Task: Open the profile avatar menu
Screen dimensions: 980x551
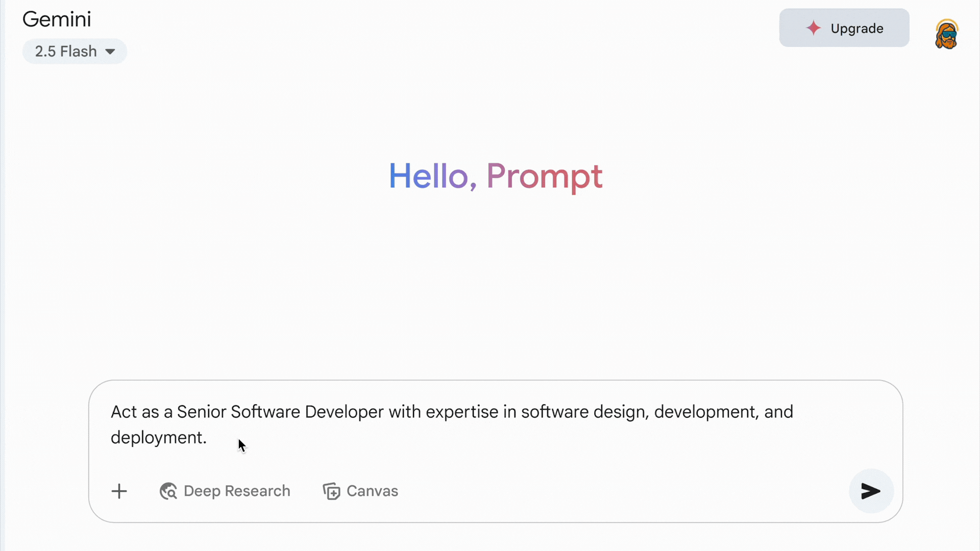Action: click(x=947, y=34)
